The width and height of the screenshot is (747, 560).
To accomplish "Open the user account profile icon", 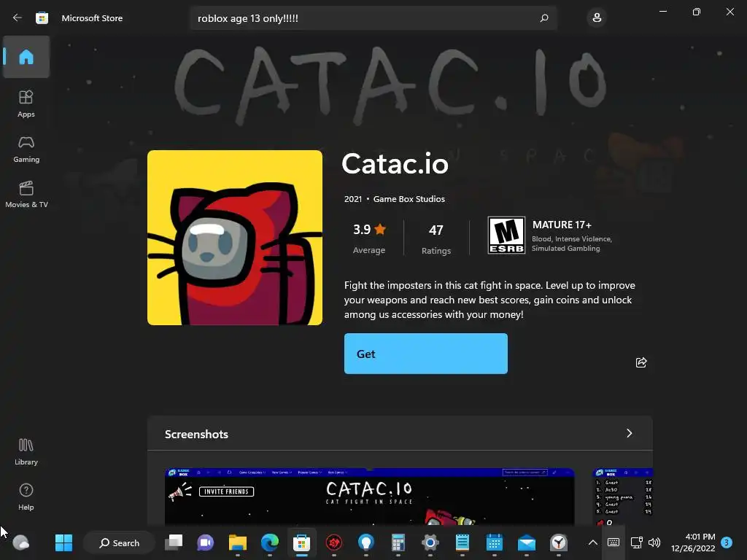I will pos(597,18).
